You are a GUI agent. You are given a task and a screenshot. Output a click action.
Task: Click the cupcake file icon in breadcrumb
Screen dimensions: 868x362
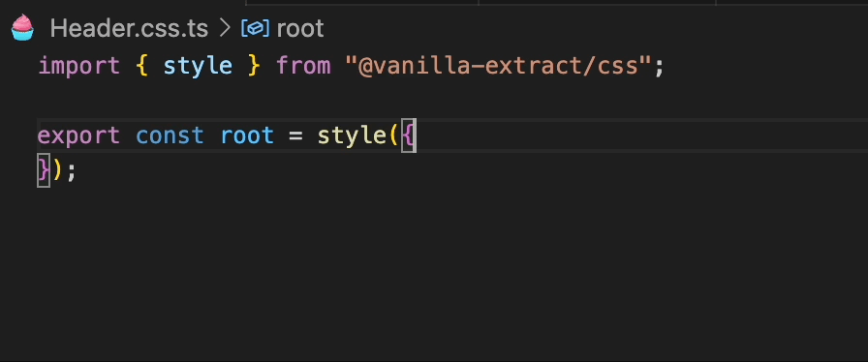coord(22,28)
